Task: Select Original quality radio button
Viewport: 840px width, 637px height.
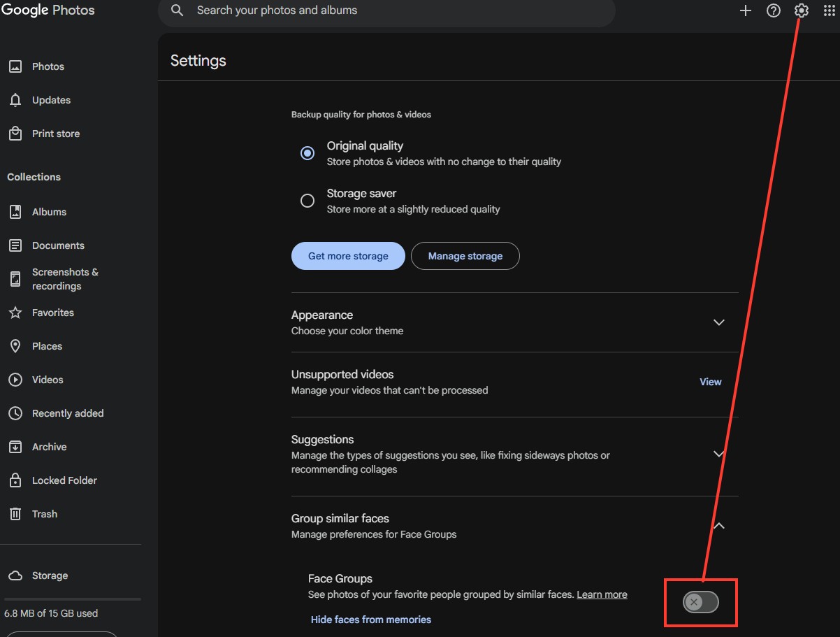Action: click(x=307, y=153)
